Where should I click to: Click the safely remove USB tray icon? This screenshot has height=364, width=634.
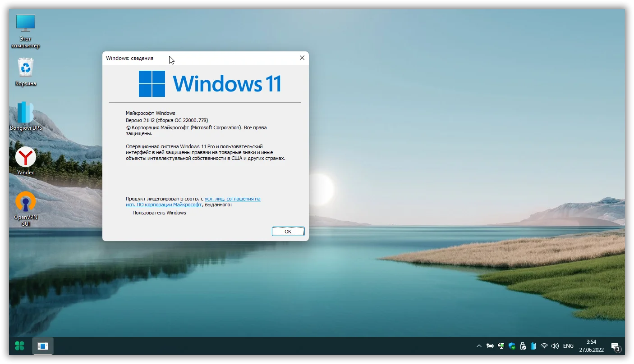pyautogui.click(x=523, y=346)
